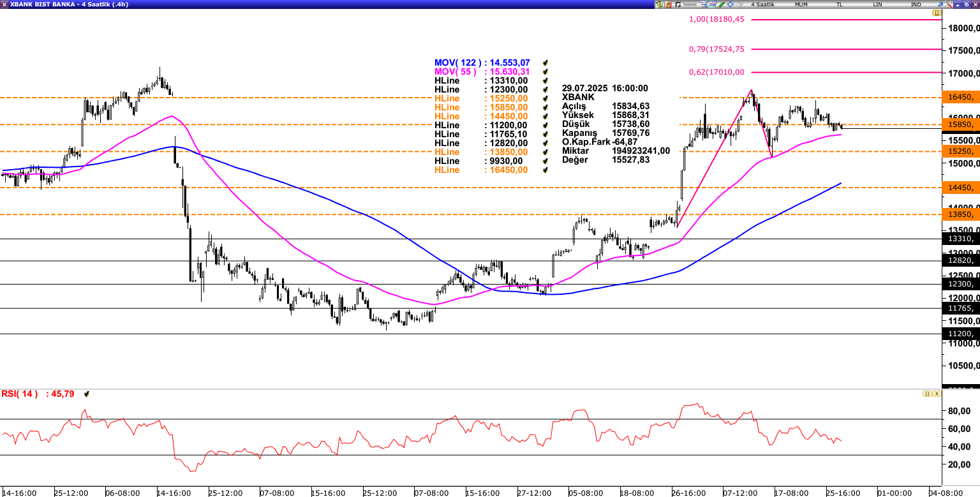
Task: Click the Miktar 194923241,00 value
Action: click(x=641, y=151)
